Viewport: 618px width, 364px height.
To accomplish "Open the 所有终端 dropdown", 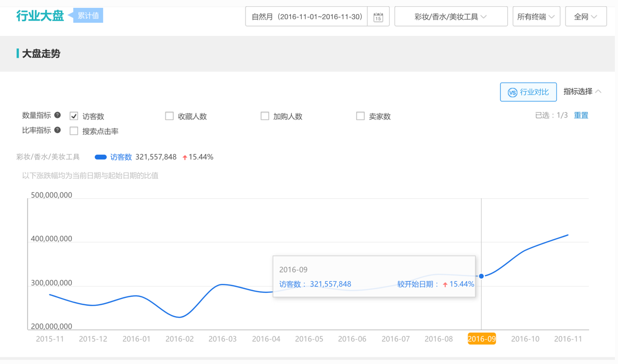I will (x=536, y=17).
